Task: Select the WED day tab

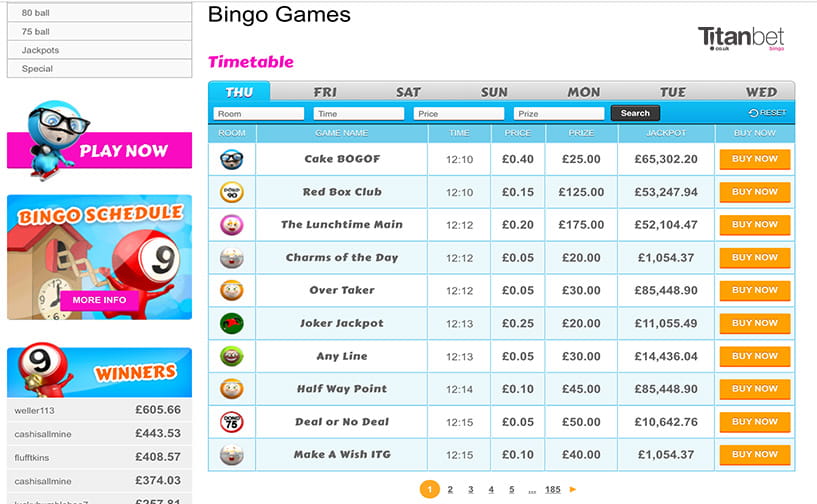Action: [761, 92]
